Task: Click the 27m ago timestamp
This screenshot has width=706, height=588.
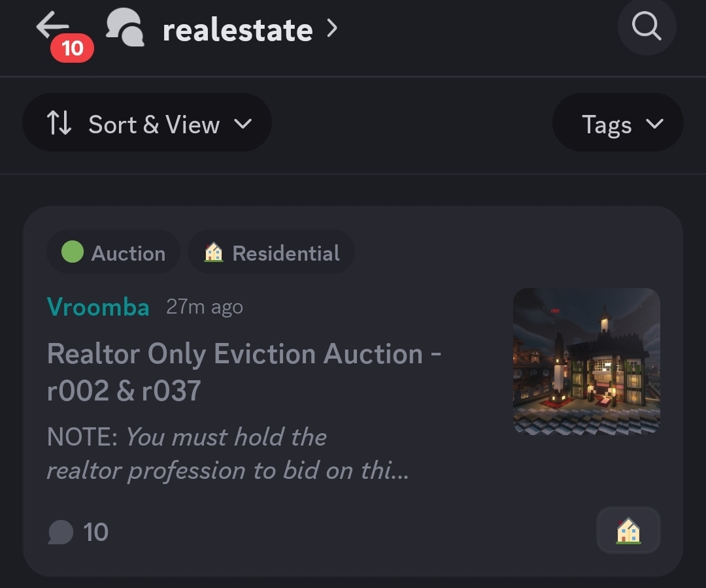Action: [x=205, y=307]
